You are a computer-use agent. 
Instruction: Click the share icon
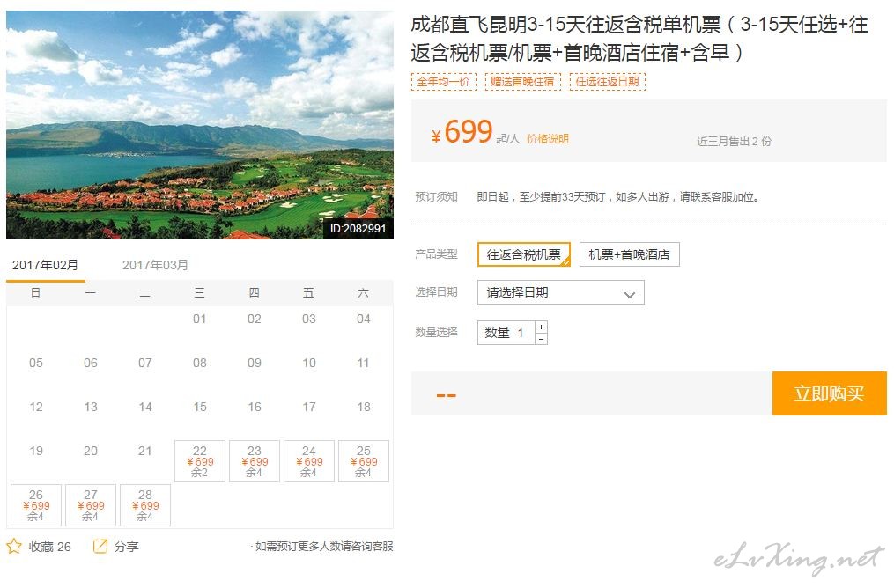(100, 547)
